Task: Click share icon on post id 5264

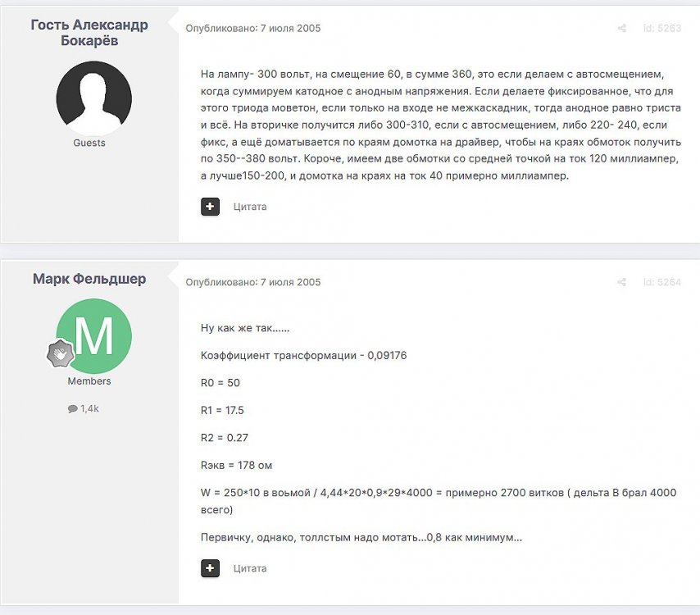Action: pos(621,282)
